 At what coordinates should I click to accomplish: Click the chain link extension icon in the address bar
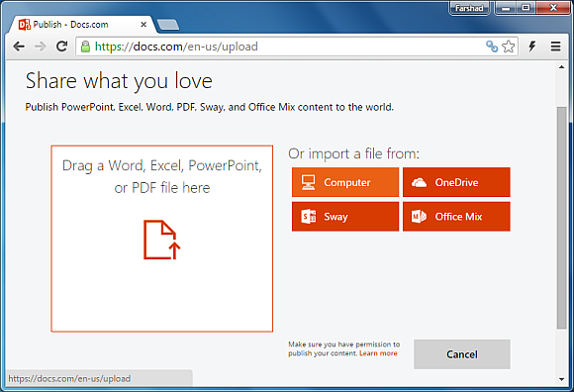click(x=492, y=47)
